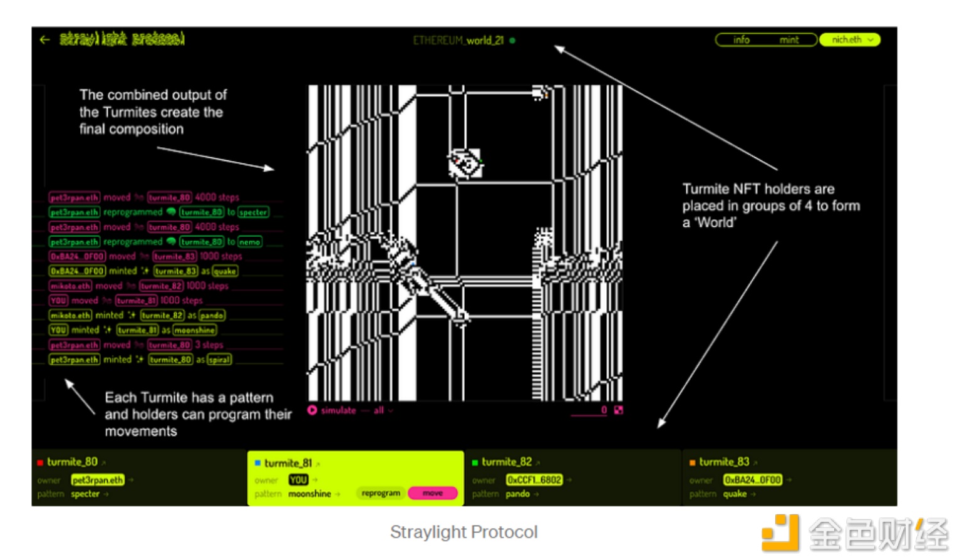The height and width of the screenshot is (560, 957).
Task: Switch to the mint tab
Action: 789,40
